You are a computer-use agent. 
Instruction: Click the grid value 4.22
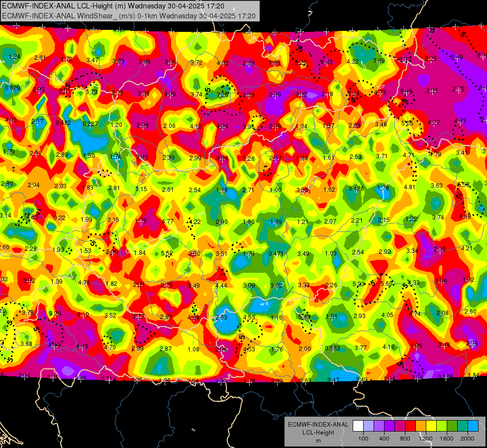point(195,222)
